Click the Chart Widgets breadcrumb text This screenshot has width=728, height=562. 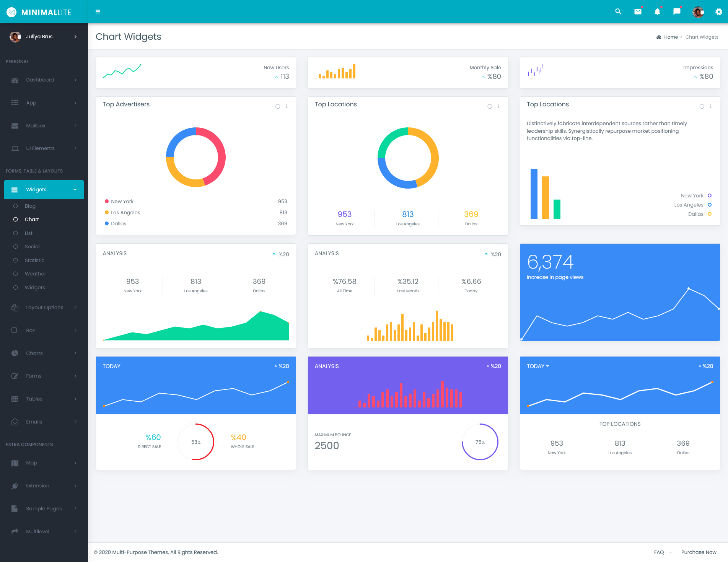[702, 37]
